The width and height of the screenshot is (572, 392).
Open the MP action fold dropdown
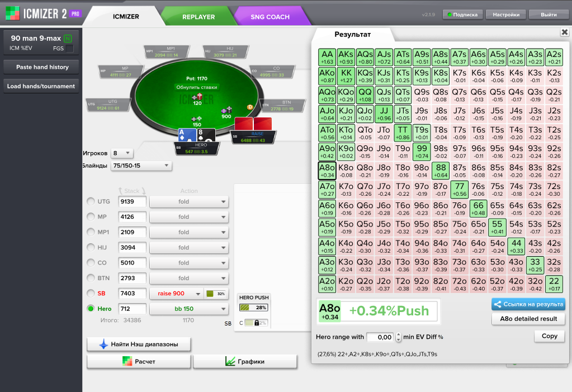coord(189,217)
